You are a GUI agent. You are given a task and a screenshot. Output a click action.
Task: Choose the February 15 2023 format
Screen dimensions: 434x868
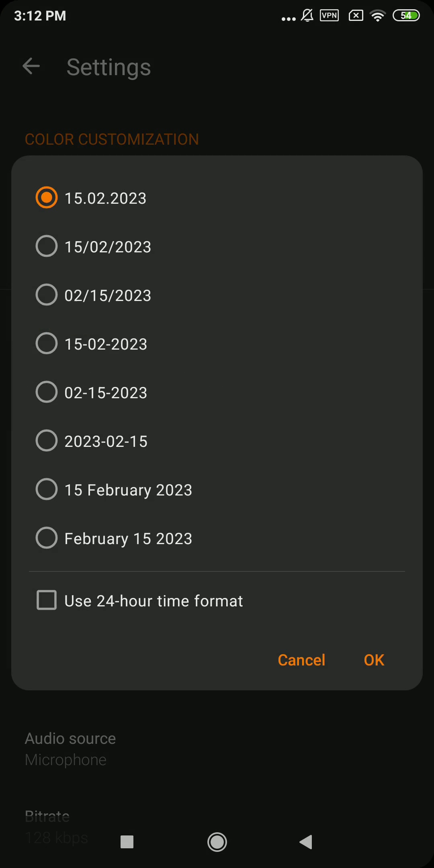point(217,538)
